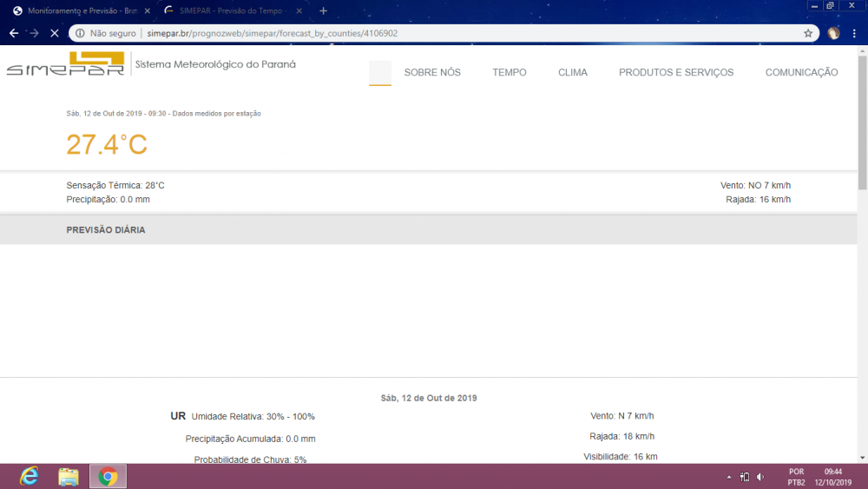Click the browser back arrow
This screenshot has height=489, width=868.
(14, 33)
